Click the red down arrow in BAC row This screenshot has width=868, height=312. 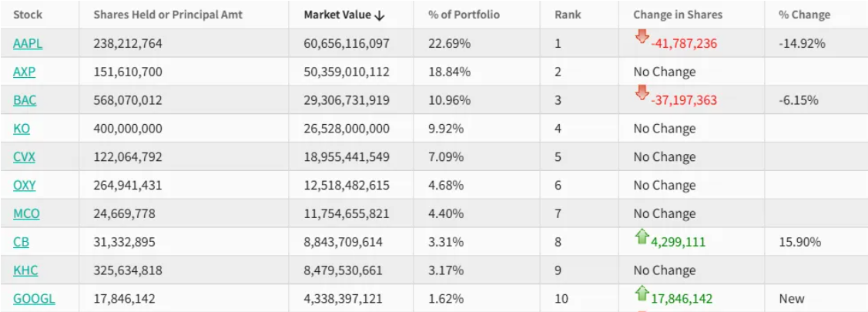pos(642,94)
